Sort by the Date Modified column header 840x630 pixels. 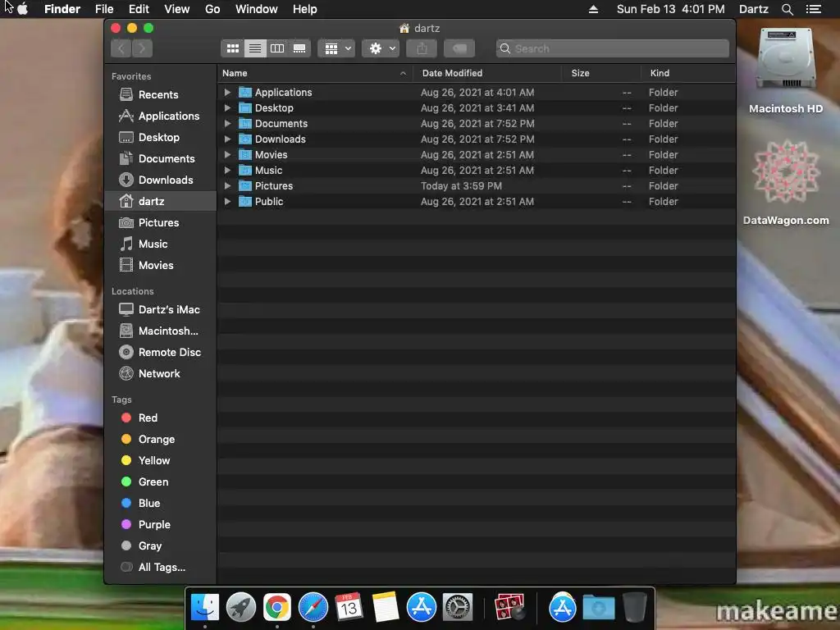(487, 73)
